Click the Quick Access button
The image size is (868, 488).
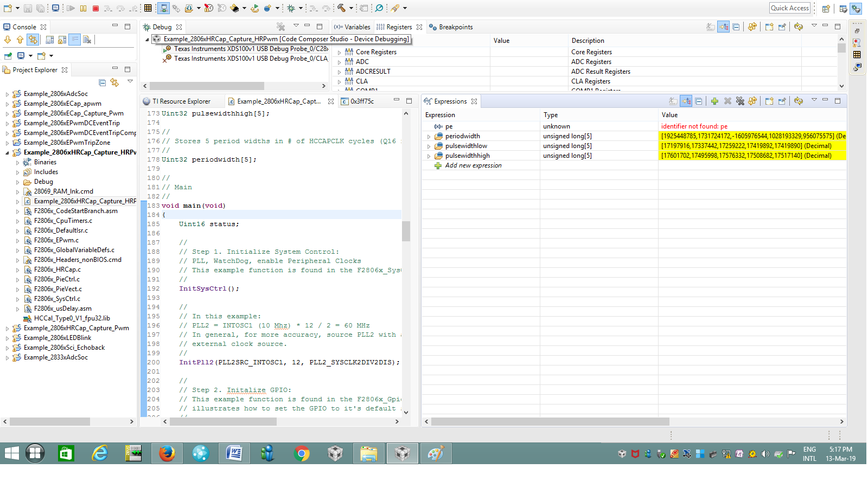[x=789, y=8]
